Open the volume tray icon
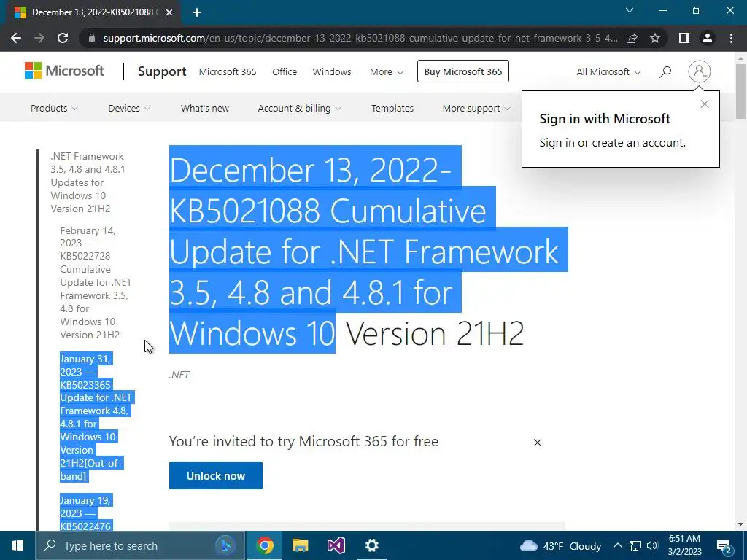747x560 pixels. tap(652, 545)
